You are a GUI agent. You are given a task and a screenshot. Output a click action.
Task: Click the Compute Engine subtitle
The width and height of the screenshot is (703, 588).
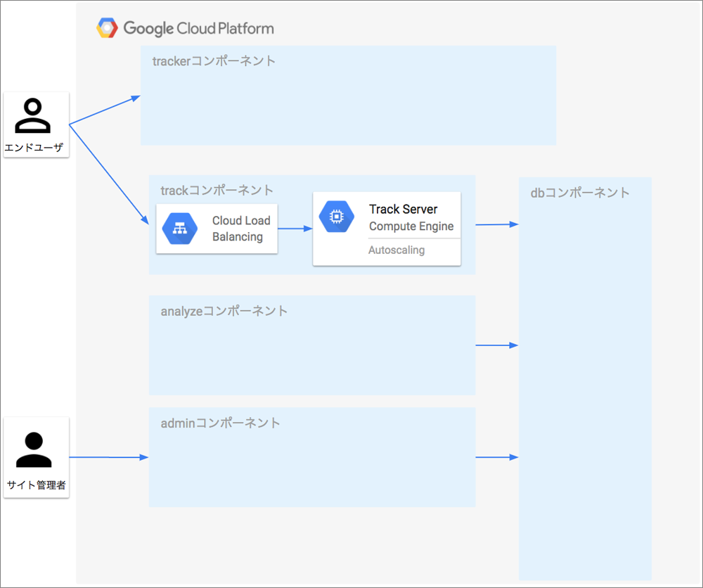point(411,226)
